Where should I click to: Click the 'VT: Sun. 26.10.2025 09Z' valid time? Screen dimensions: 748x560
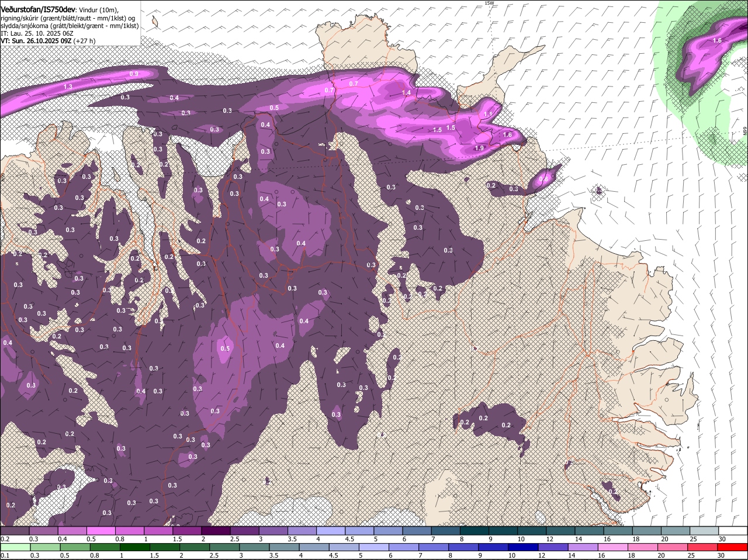tap(36, 41)
